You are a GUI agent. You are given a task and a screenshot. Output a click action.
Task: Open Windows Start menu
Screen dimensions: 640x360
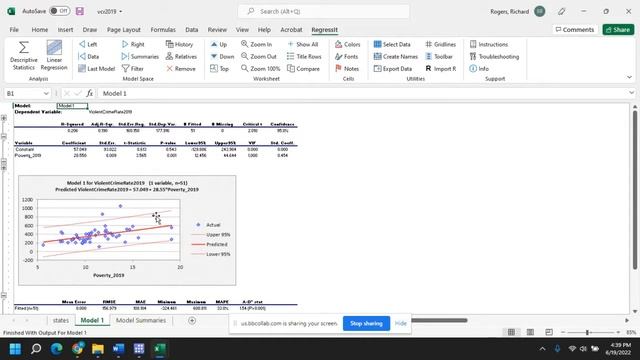pyautogui.click(x=16, y=349)
